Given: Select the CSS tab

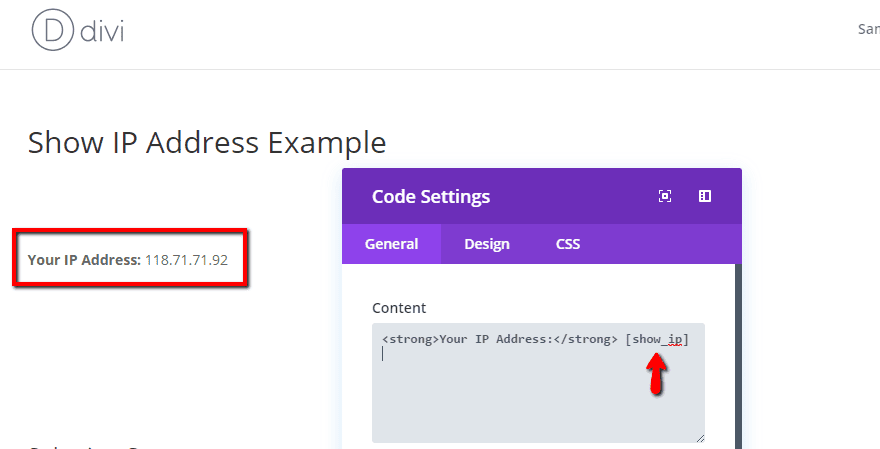Looking at the screenshot, I should (568, 244).
